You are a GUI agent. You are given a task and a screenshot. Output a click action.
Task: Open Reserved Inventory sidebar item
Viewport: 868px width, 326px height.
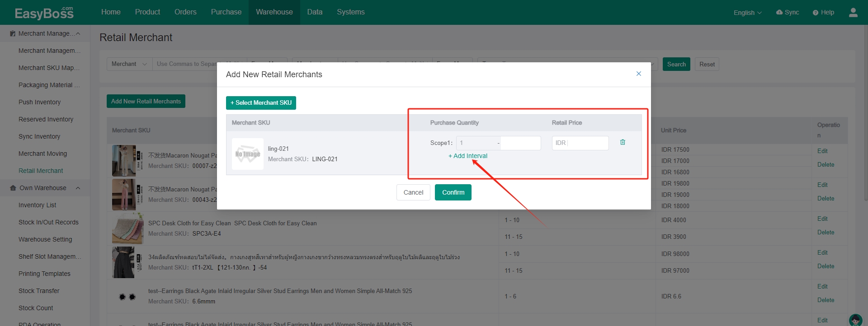pyautogui.click(x=46, y=119)
